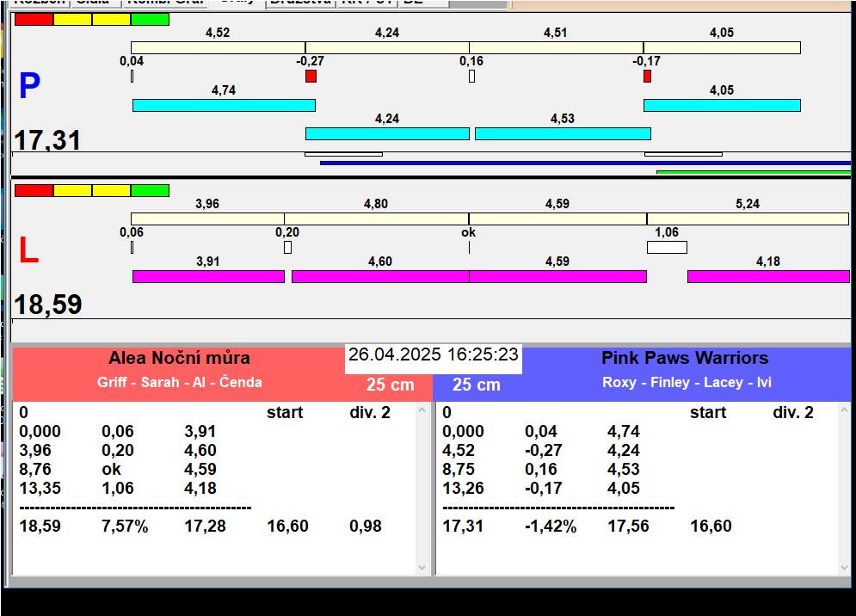Select the red -0,17 pass marker in lane P

click(647, 76)
